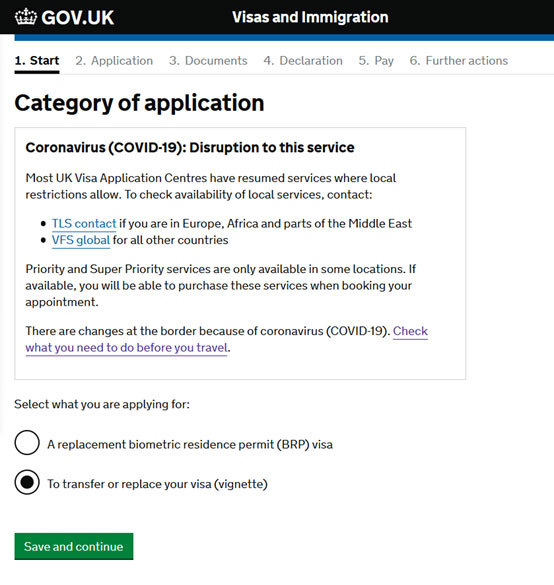Click the crown icon in the GOV.UK logo

click(26, 17)
